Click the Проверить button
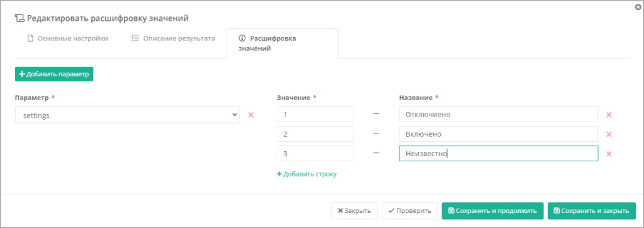The image size is (644, 228). tap(410, 211)
